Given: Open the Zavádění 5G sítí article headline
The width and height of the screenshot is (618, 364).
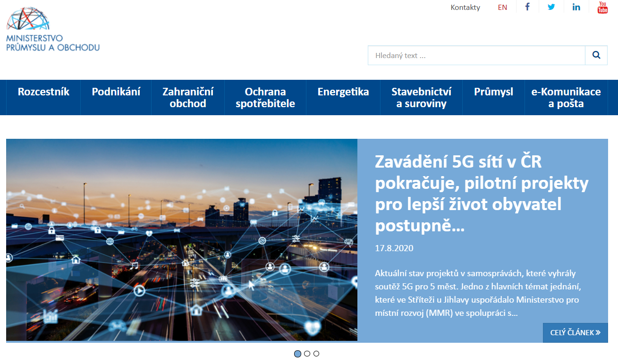Looking at the screenshot, I should click(482, 194).
